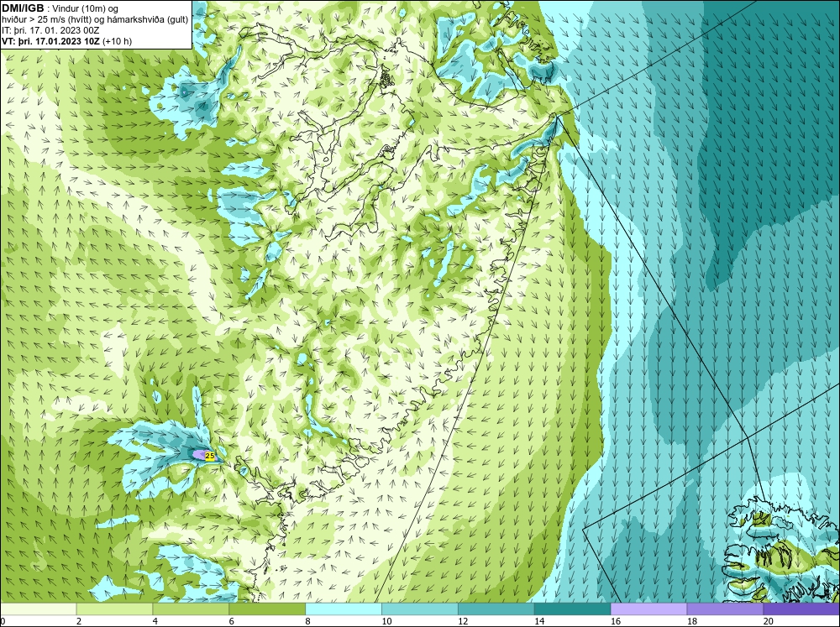Click the legend label '4'

(155, 621)
